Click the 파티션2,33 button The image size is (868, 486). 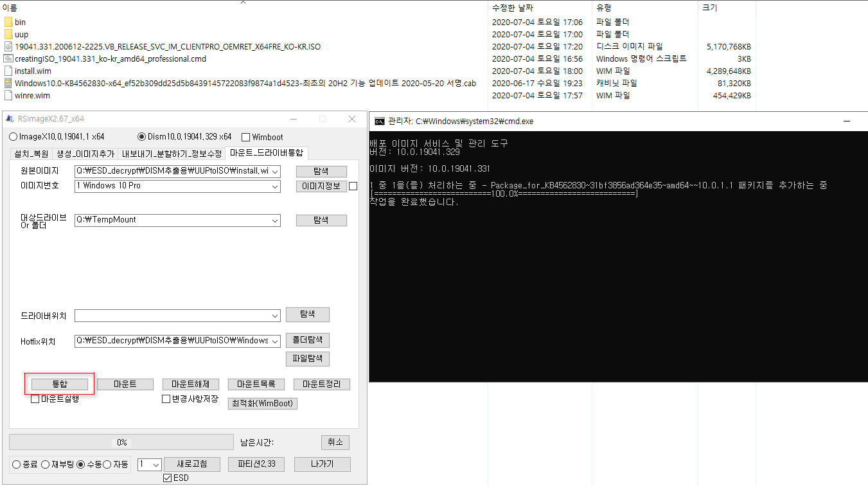pyautogui.click(x=256, y=464)
